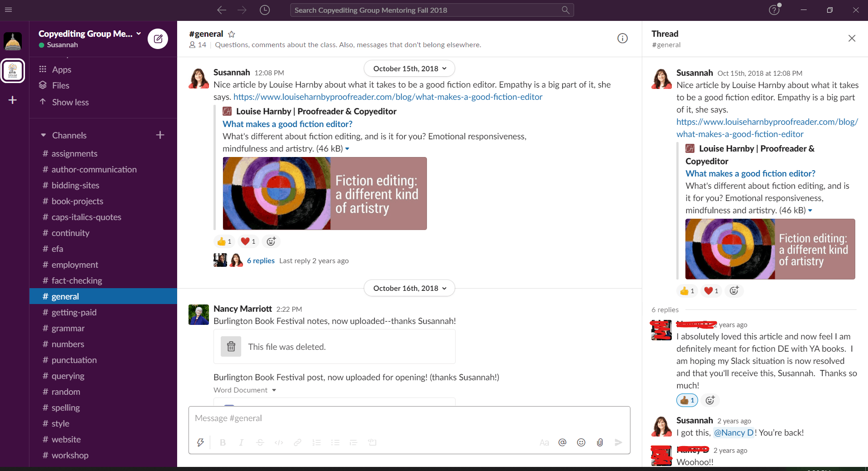Mention someone with the @ icon
Viewport: 868px width, 471px height.
[562, 442]
